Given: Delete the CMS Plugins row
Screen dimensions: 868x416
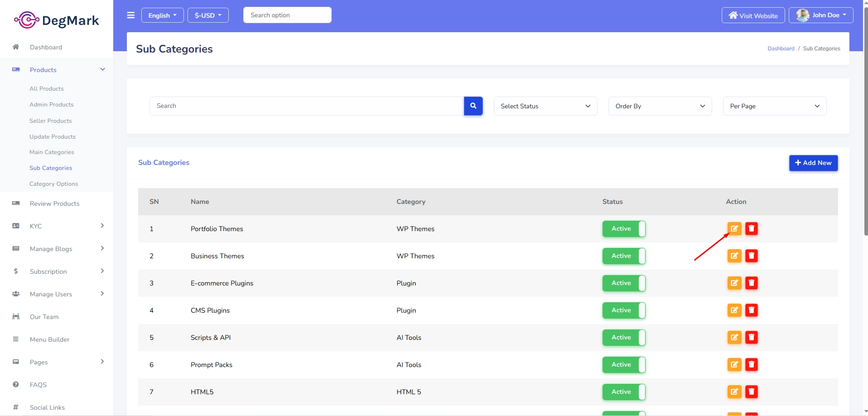Looking at the screenshot, I should (751, 310).
